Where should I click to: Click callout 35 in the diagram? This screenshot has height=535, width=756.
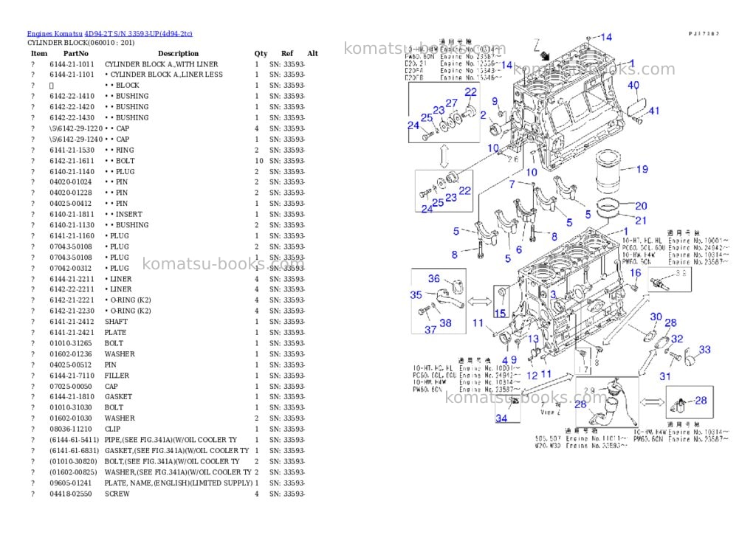point(416,295)
